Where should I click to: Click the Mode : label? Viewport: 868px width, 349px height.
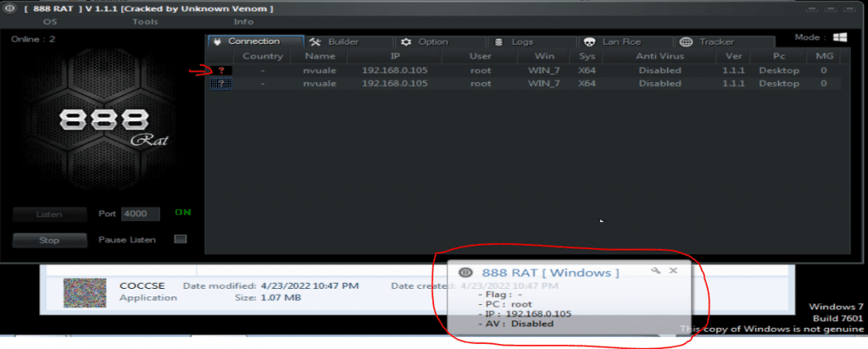[810, 37]
